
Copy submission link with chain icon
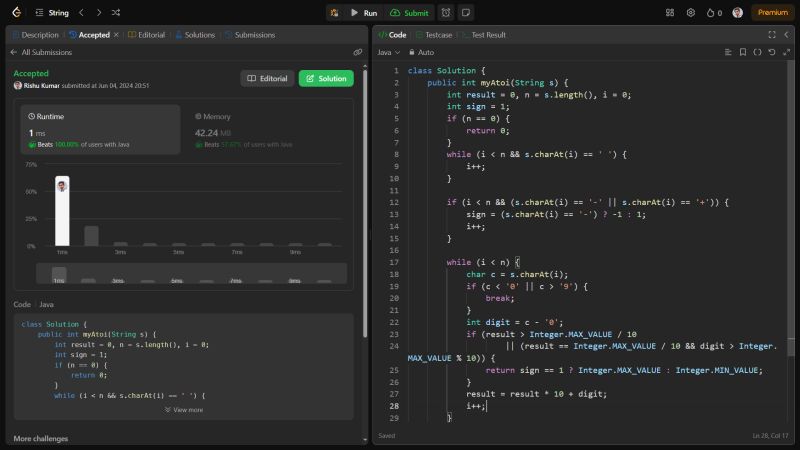357,52
